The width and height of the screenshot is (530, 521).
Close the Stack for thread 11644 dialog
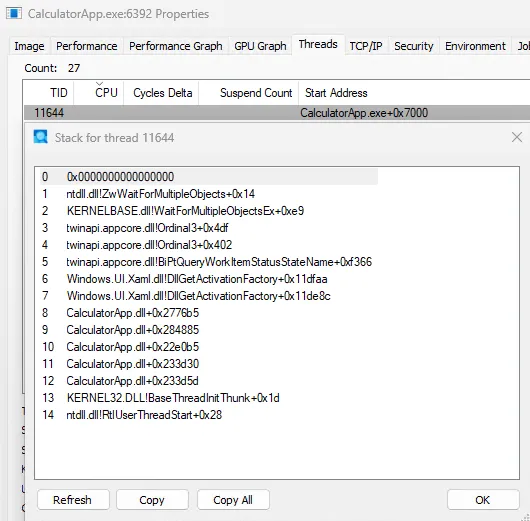pos(516,138)
